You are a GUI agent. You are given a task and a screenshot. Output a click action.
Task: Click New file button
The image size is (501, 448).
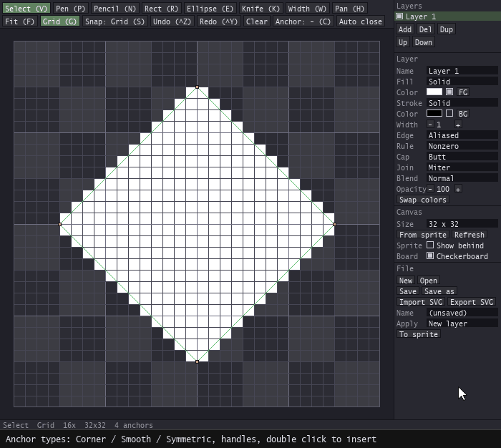[x=406, y=281]
